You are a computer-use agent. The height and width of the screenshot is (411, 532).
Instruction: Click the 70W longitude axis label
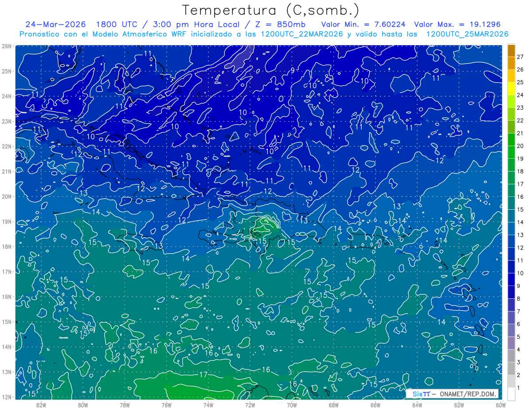(292, 405)
